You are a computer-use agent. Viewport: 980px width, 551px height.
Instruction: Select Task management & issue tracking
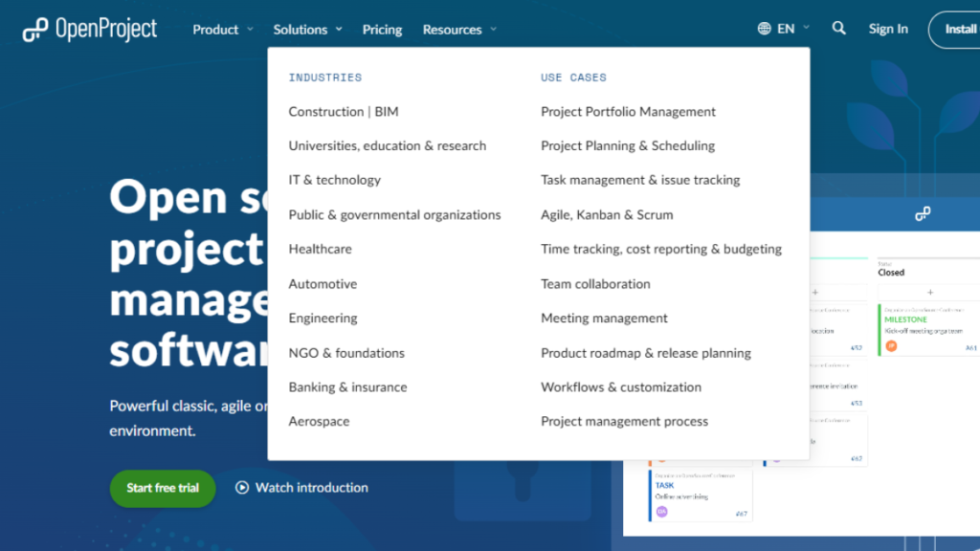point(640,180)
